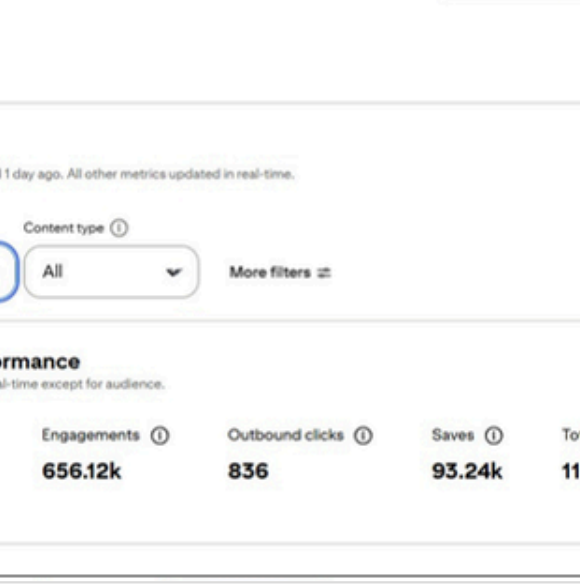The height and width of the screenshot is (588, 580).
Task: Select the Outbound clicks metric label
Action: coord(285,435)
